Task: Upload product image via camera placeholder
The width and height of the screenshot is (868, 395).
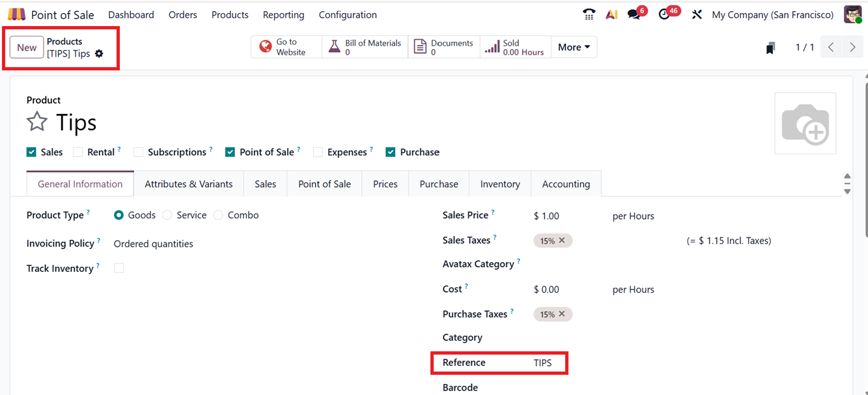Action: (805, 123)
